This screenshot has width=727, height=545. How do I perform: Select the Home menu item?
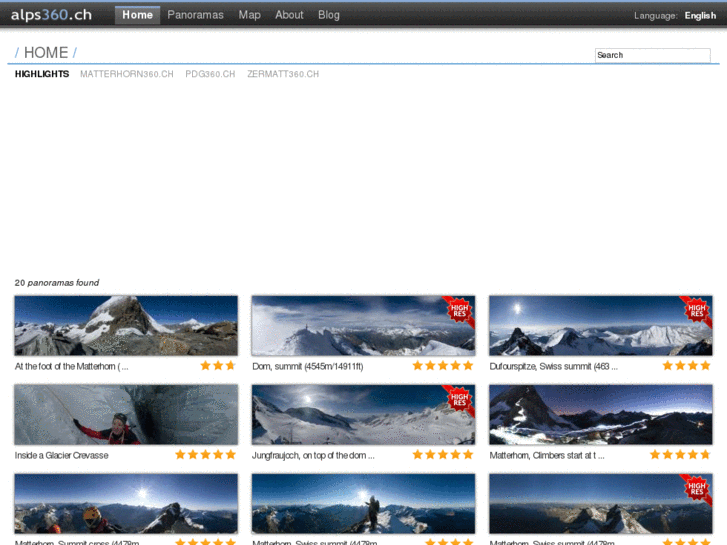(x=137, y=15)
